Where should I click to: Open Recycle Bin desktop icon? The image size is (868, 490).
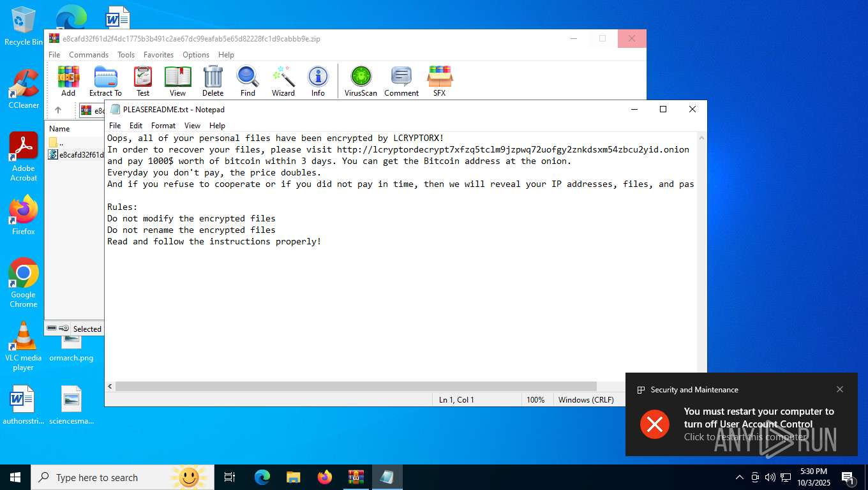tap(24, 26)
